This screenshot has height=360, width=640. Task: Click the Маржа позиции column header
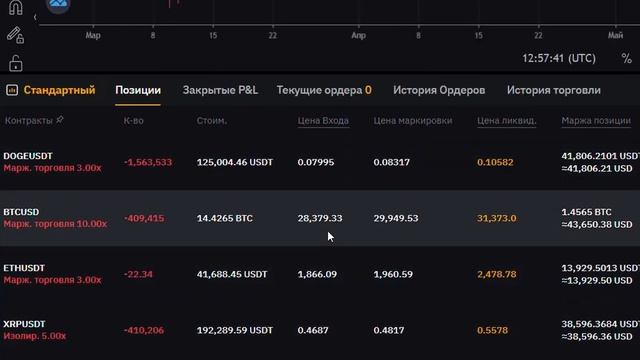[596, 121]
